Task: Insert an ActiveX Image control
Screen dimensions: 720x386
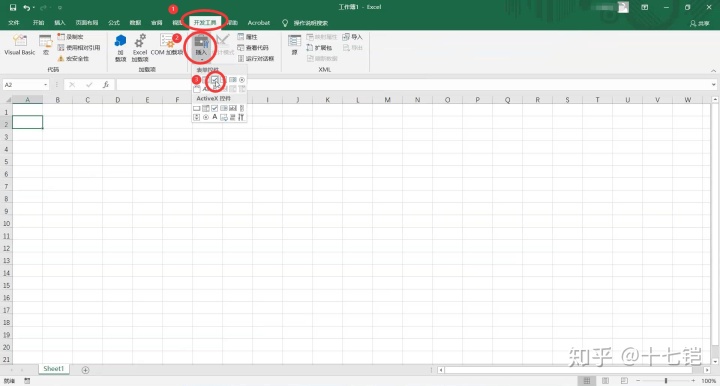Action: 224,117
